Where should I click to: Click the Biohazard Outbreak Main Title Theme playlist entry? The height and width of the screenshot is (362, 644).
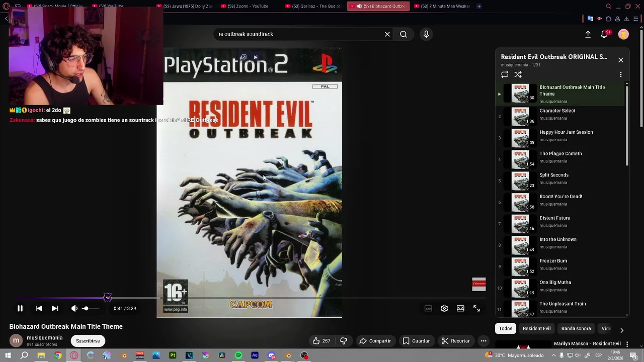click(560, 94)
